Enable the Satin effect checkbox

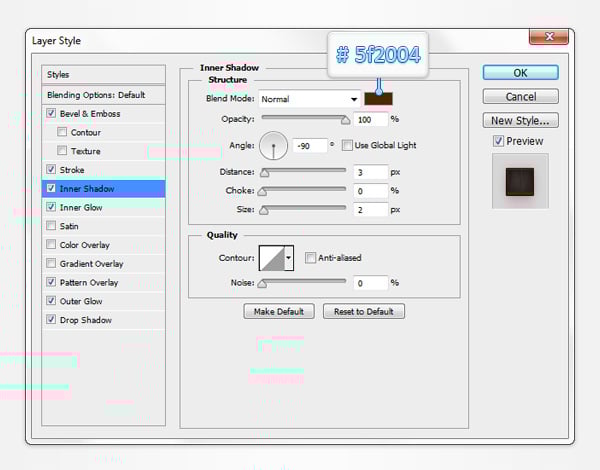pos(52,226)
